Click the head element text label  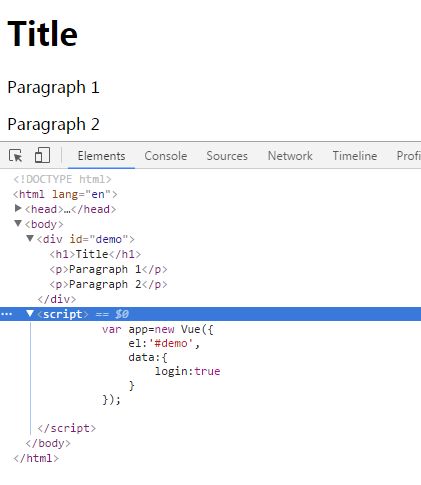click(70, 209)
